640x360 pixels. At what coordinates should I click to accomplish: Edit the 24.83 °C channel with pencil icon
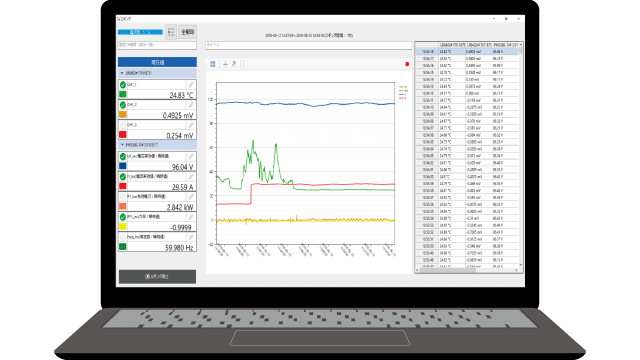191,84
